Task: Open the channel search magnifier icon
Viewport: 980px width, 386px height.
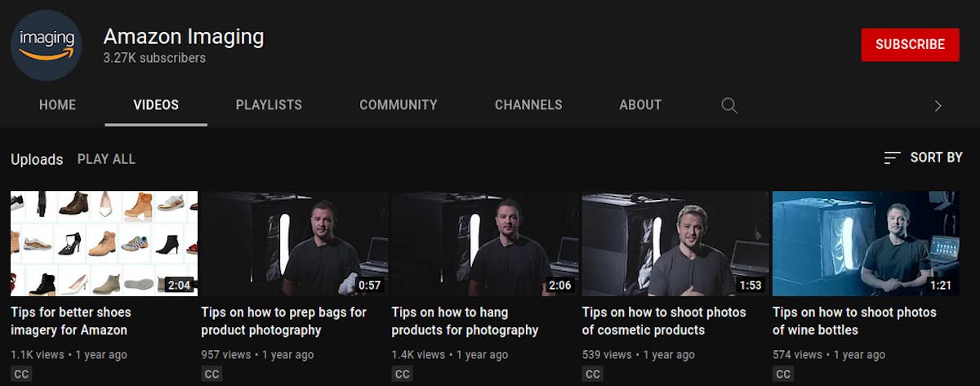Action: point(729,105)
